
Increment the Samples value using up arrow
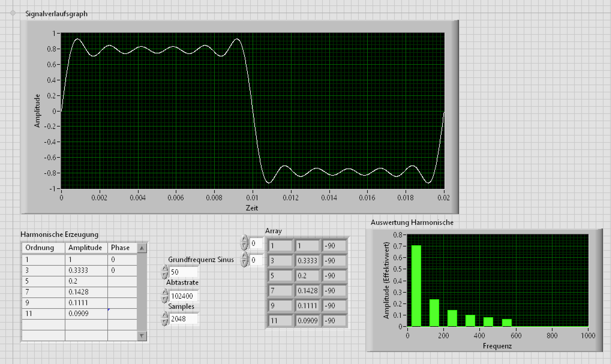click(x=164, y=315)
